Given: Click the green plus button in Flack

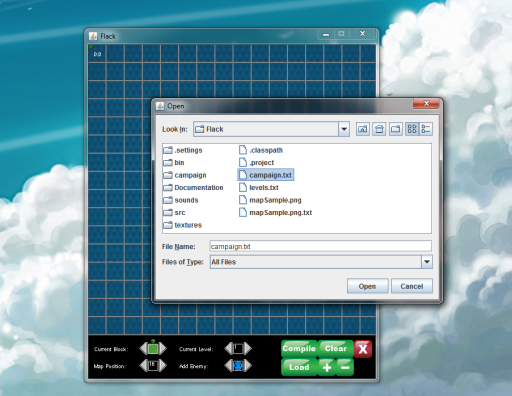Looking at the screenshot, I should tap(327, 367).
